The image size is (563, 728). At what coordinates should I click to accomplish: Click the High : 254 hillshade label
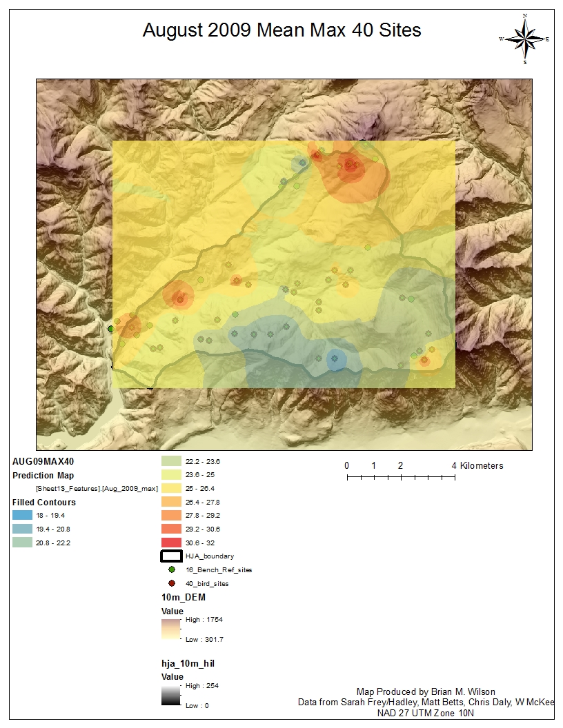[202, 685]
